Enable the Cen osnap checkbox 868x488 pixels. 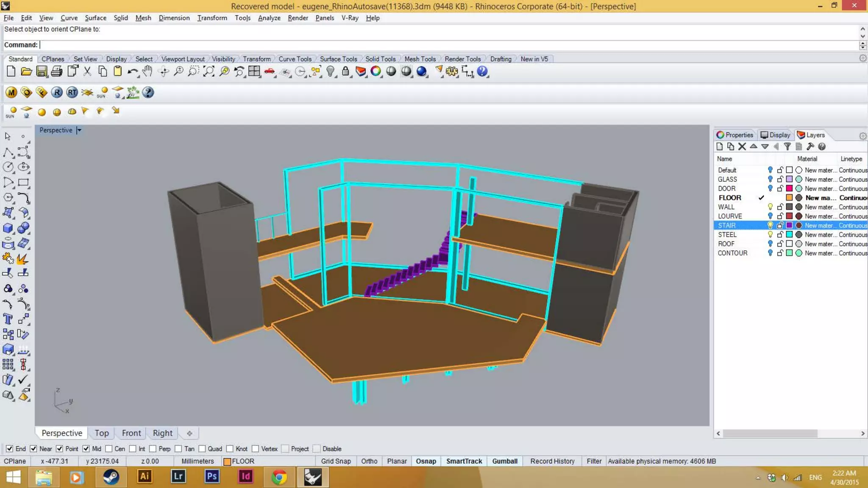tap(109, 449)
